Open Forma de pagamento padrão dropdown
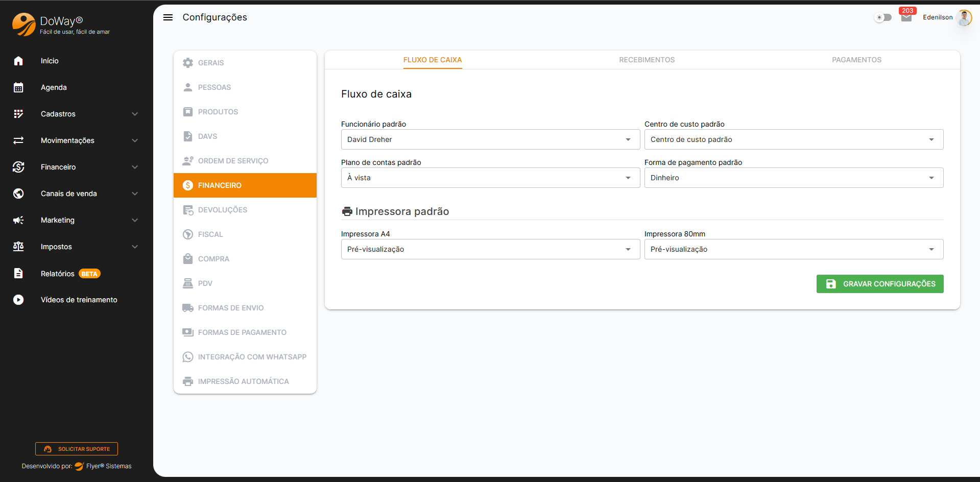Screen dimensions: 980x482 [793, 178]
